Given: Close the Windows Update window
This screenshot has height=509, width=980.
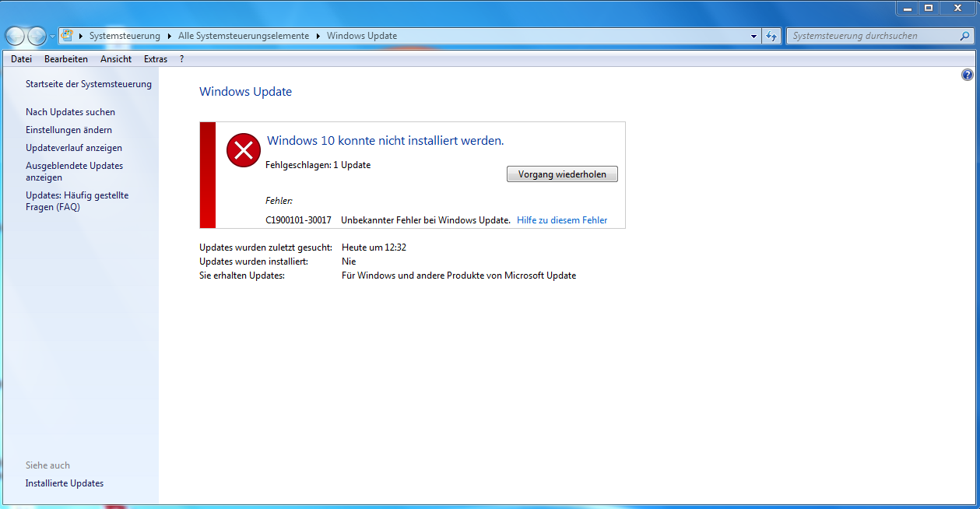Looking at the screenshot, I should pos(957,8).
